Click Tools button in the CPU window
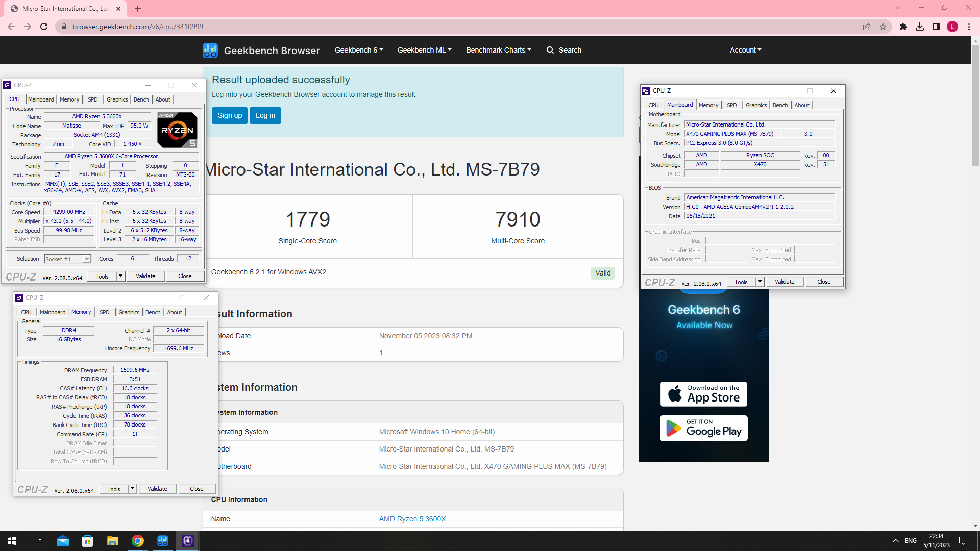This screenshot has width=980, height=551. (x=102, y=276)
